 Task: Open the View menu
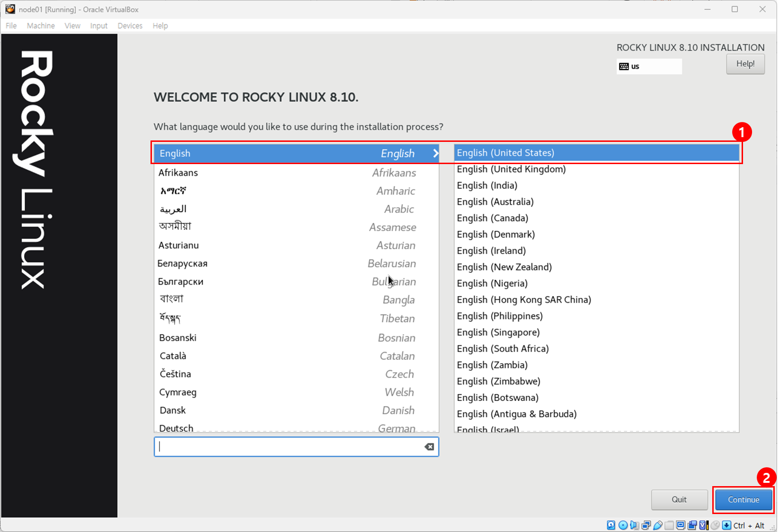tap(72, 26)
